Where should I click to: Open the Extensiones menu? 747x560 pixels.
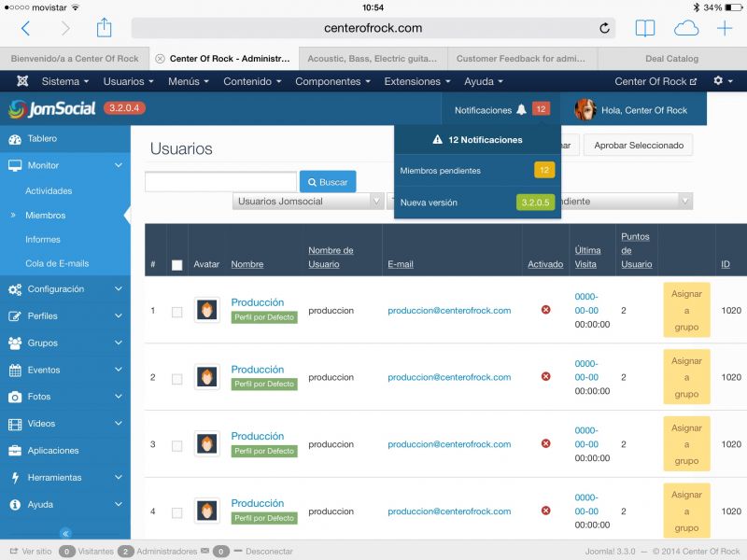(x=417, y=81)
